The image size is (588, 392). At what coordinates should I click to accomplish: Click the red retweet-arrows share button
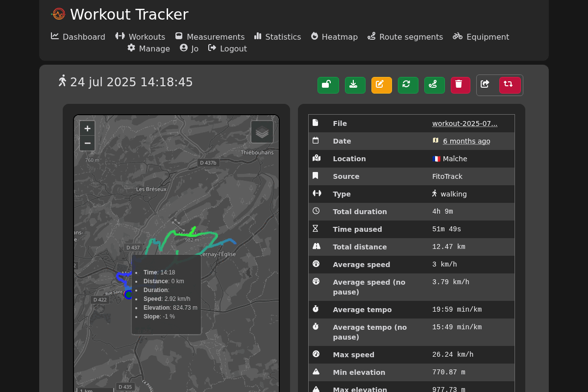point(510,85)
